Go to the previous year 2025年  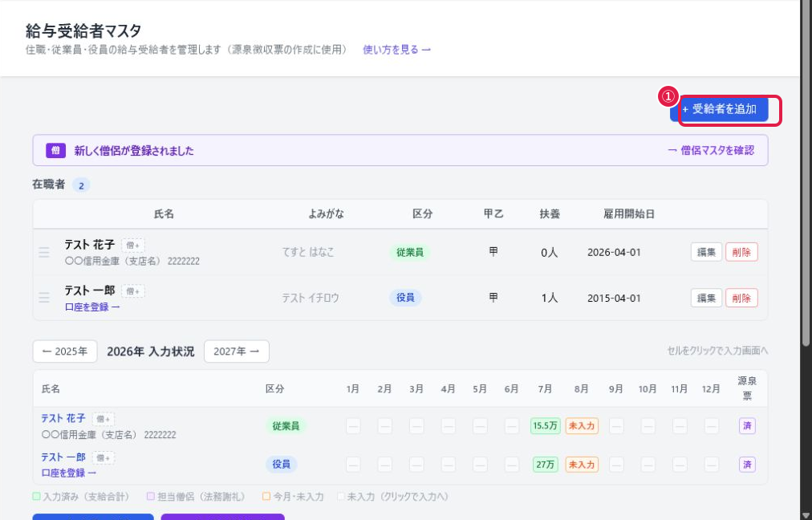pyautogui.click(x=65, y=351)
